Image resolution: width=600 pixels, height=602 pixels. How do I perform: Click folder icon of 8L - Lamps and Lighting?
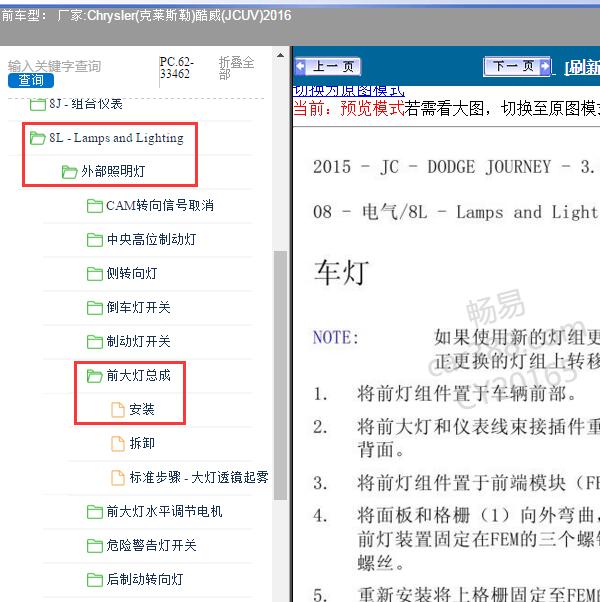(38, 138)
